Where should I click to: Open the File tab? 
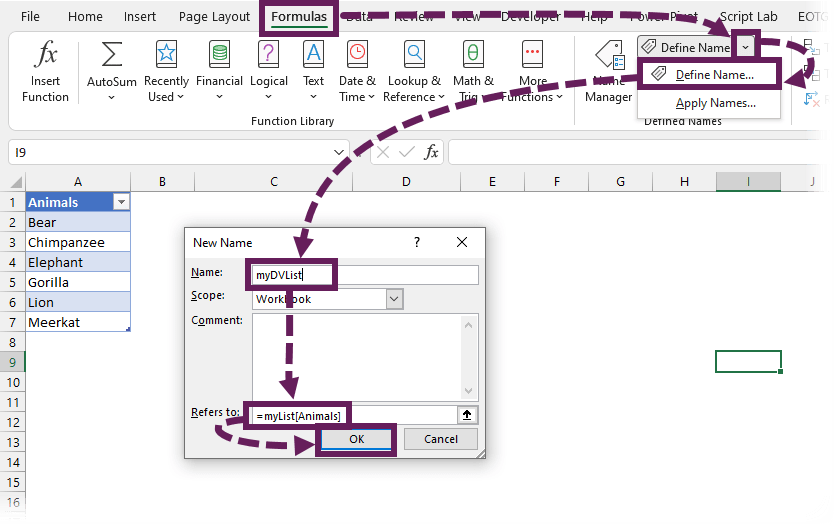(x=30, y=17)
